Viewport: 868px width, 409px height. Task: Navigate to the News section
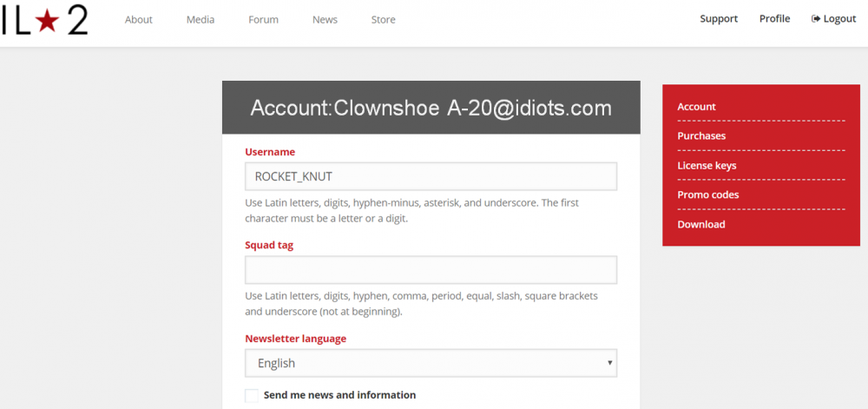coord(325,20)
